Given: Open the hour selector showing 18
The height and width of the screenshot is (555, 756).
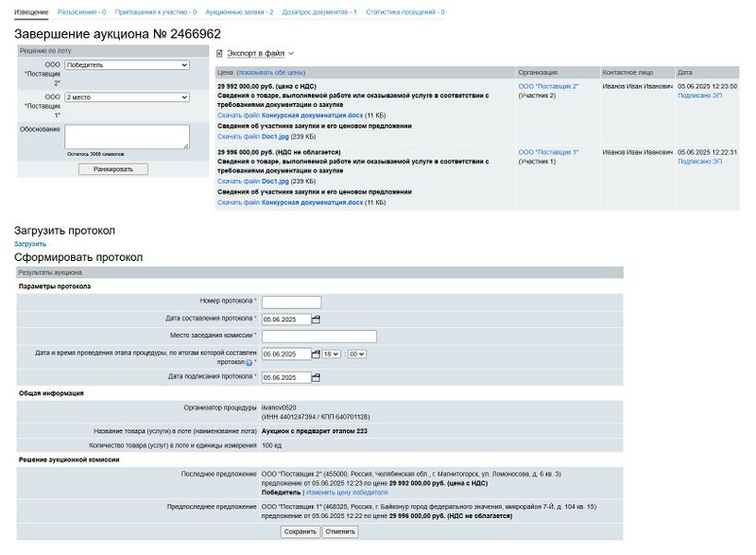Looking at the screenshot, I should [x=331, y=354].
